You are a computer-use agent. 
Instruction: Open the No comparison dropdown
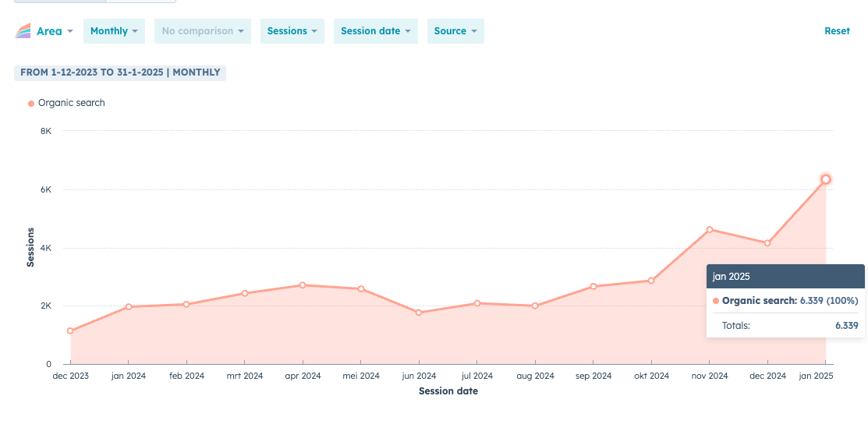point(203,31)
